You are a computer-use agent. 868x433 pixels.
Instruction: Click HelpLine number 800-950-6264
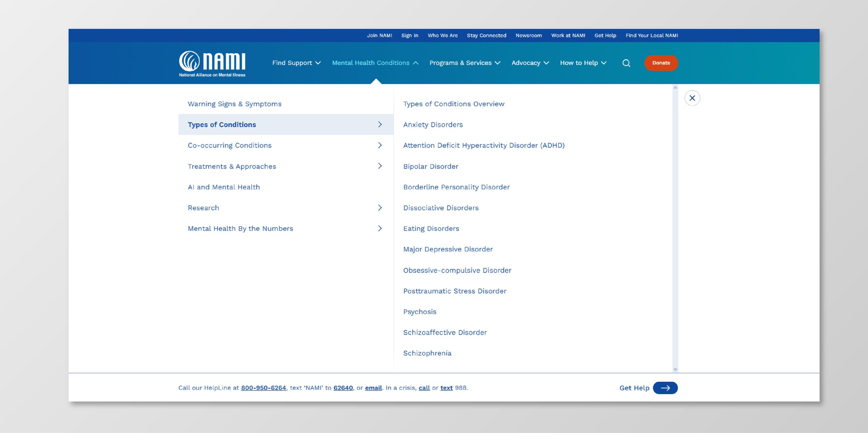[263, 388]
